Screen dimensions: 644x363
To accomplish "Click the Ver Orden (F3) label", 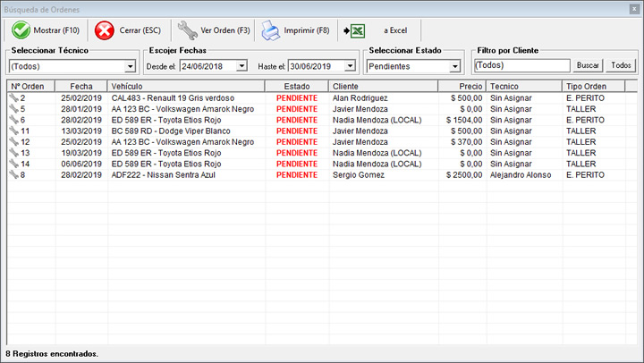I will tap(225, 30).
